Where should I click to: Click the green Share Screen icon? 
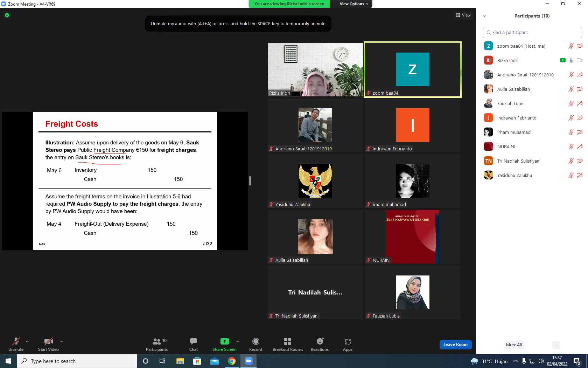coord(225,341)
